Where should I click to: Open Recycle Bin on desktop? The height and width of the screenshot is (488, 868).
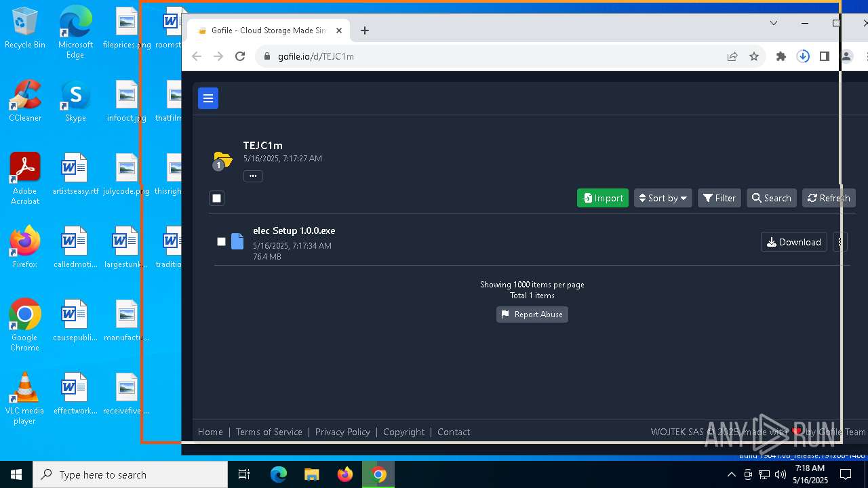click(x=25, y=28)
